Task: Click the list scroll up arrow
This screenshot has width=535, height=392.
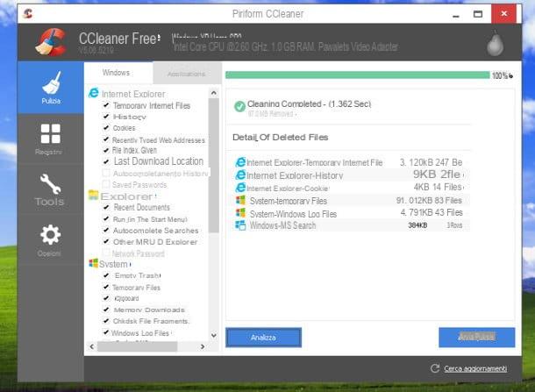Action: point(214,93)
